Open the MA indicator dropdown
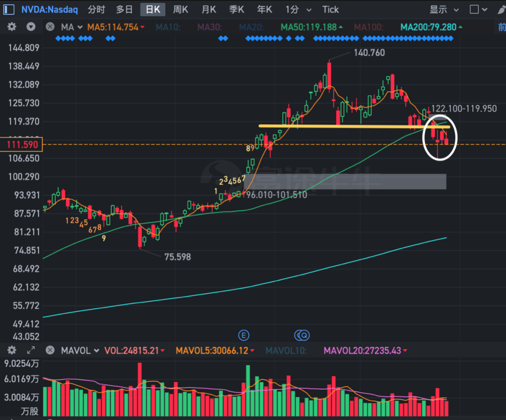The width and height of the screenshot is (506, 420). pyautogui.click(x=72, y=27)
